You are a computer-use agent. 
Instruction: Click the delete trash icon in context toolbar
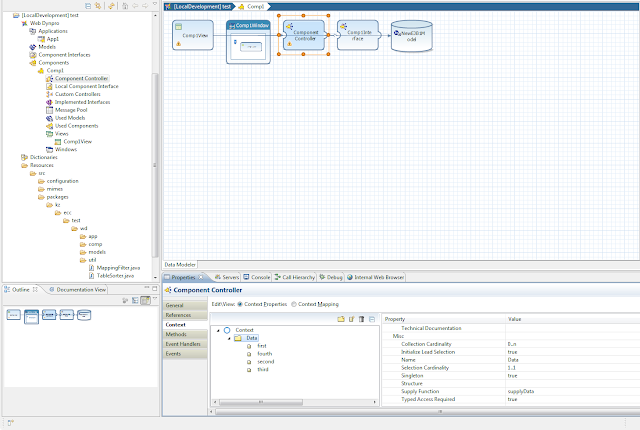[361, 319]
